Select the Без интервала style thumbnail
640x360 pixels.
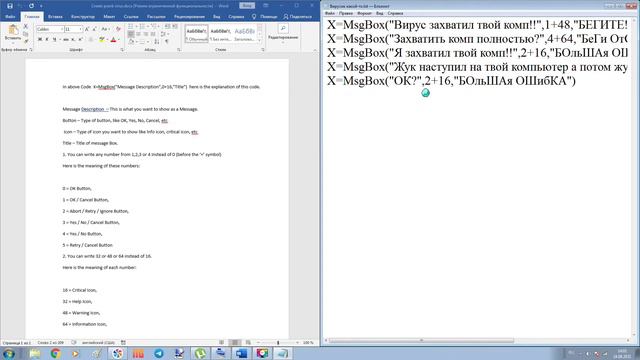pos(221,33)
